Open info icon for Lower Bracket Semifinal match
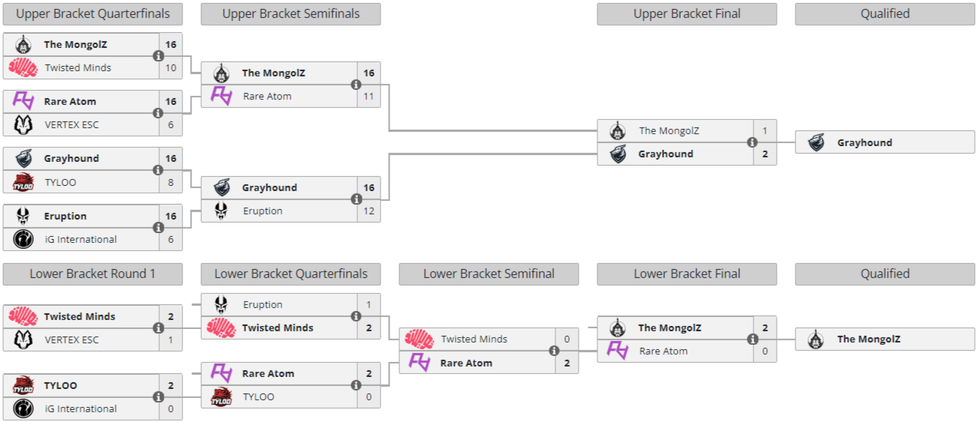 [554, 351]
